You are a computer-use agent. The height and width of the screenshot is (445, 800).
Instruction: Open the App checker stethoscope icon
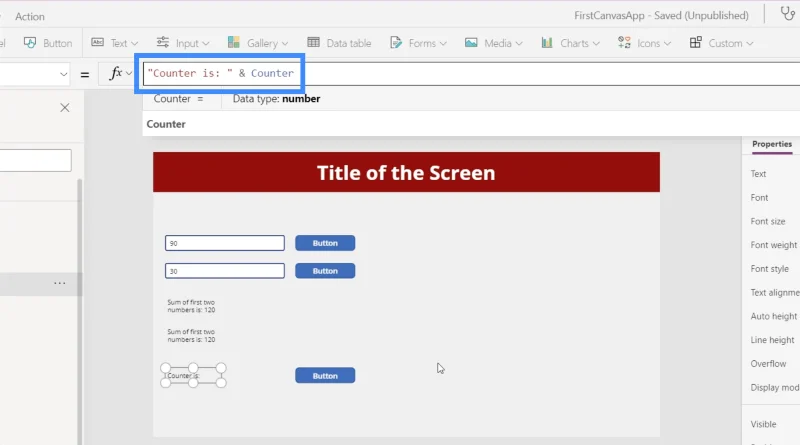click(x=787, y=14)
